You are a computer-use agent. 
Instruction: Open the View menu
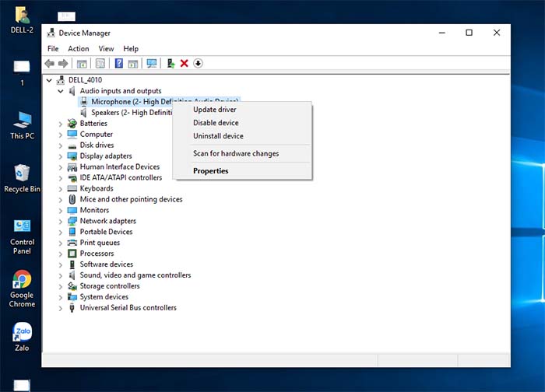pyautogui.click(x=106, y=48)
